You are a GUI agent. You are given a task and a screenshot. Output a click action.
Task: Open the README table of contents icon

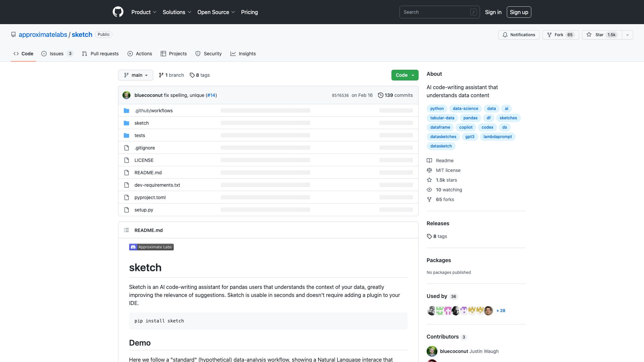(x=126, y=230)
